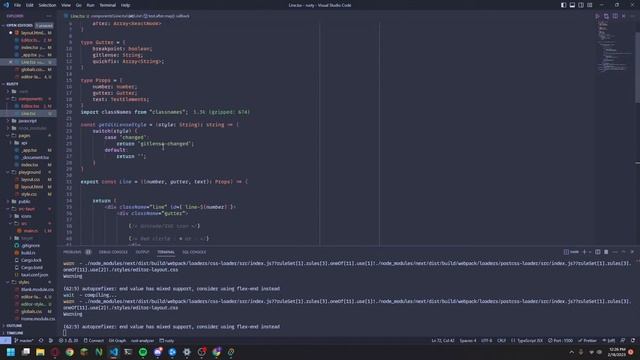Open the Edit menu
The width and height of the screenshot is (640, 360).
pyautogui.click(x=30, y=5)
